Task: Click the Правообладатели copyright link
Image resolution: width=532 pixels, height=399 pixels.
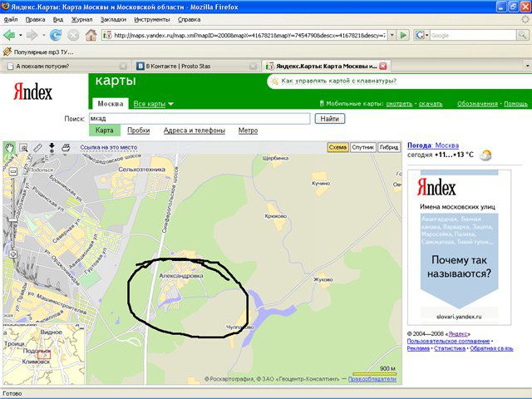Action: click(x=372, y=379)
